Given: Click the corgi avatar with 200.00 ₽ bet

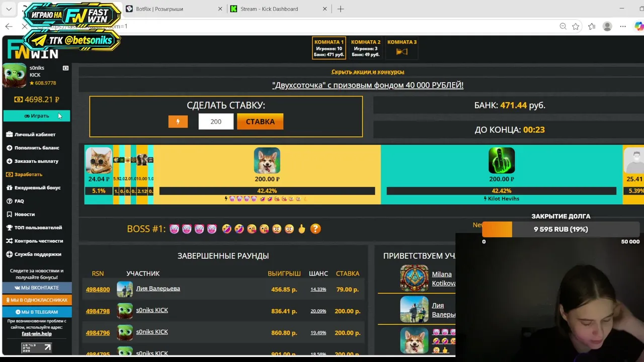Looking at the screenshot, I should (x=267, y=160).
